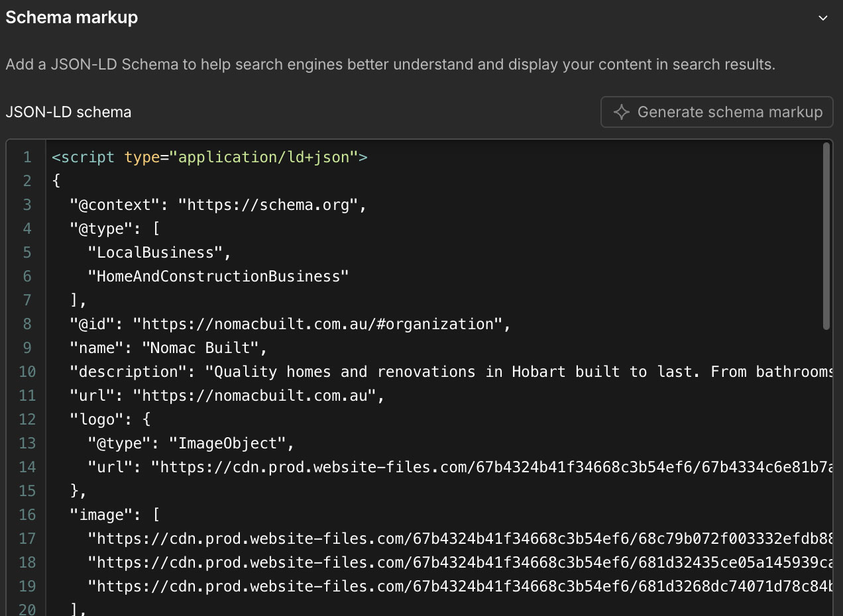Click the code editor vertical scrollbar
The image size is (843, 616).
pos(826,236)
